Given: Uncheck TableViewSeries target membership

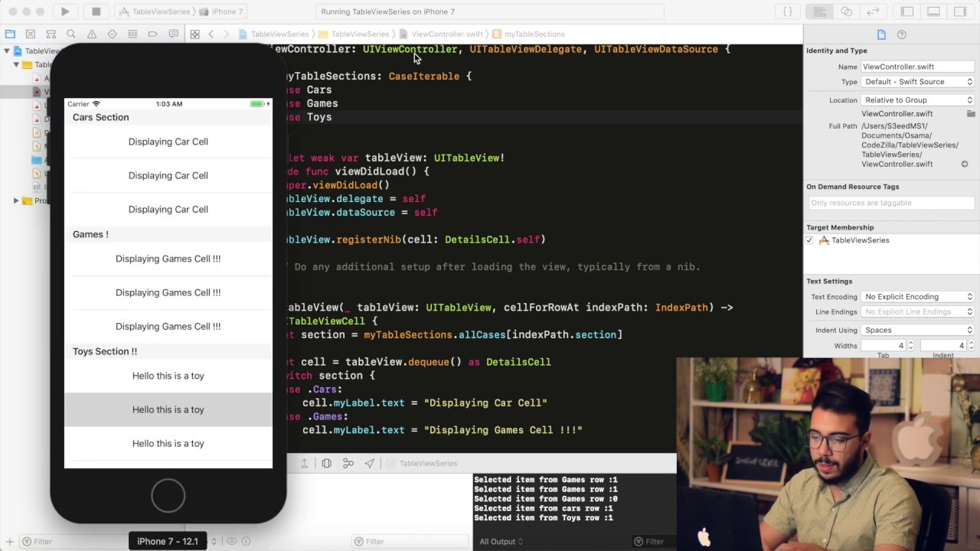Looking at the screenshot, I should (809, 240).
